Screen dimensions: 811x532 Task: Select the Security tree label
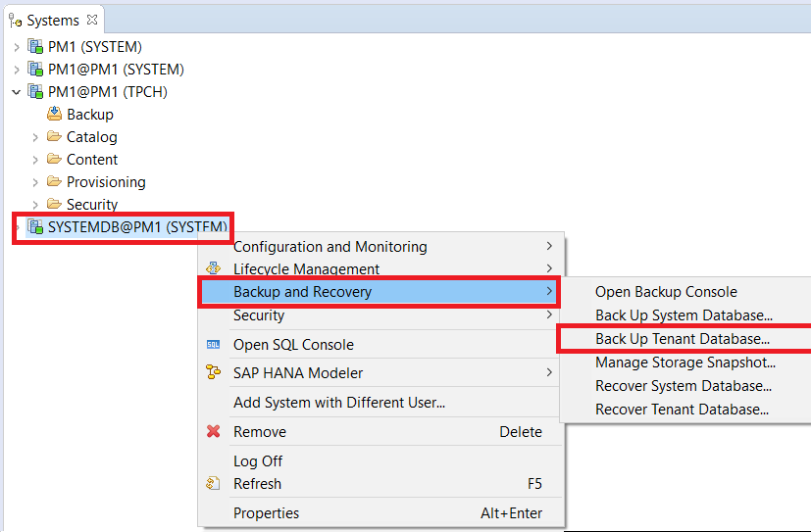[92, 205]
